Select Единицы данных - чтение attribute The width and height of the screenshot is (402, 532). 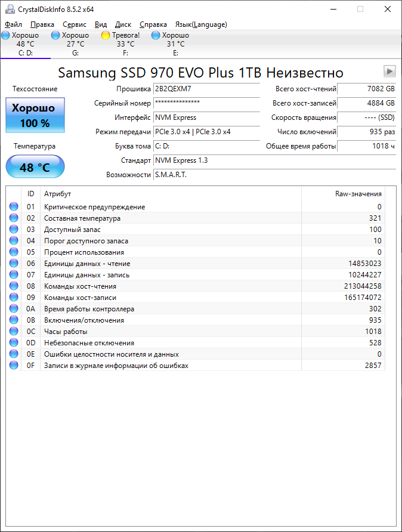[x=87, y=264]
